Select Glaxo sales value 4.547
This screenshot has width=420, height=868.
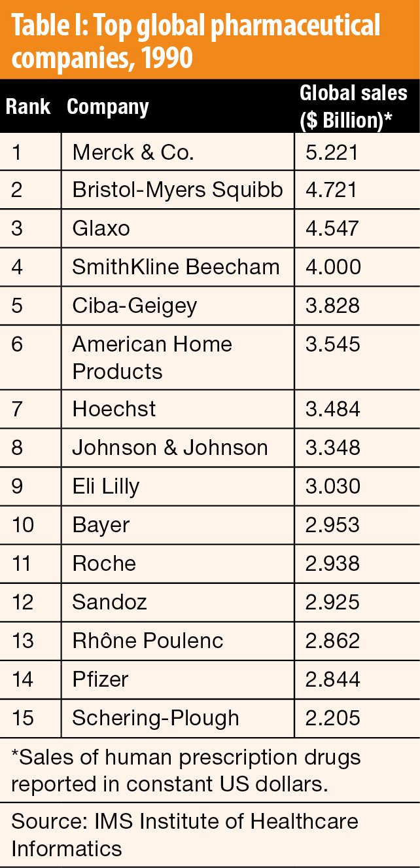(x=332, y=228)
